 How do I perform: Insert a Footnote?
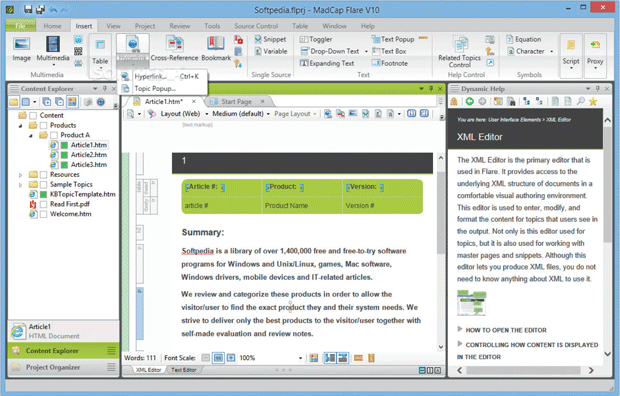[390, 63]
